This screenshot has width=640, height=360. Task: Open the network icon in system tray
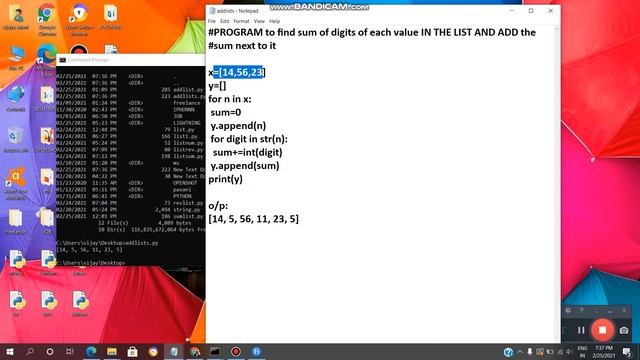point(560,352)
